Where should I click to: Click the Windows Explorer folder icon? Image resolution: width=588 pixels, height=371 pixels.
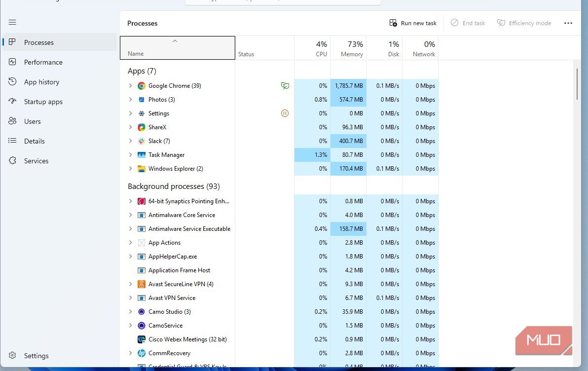coord(142,169)
